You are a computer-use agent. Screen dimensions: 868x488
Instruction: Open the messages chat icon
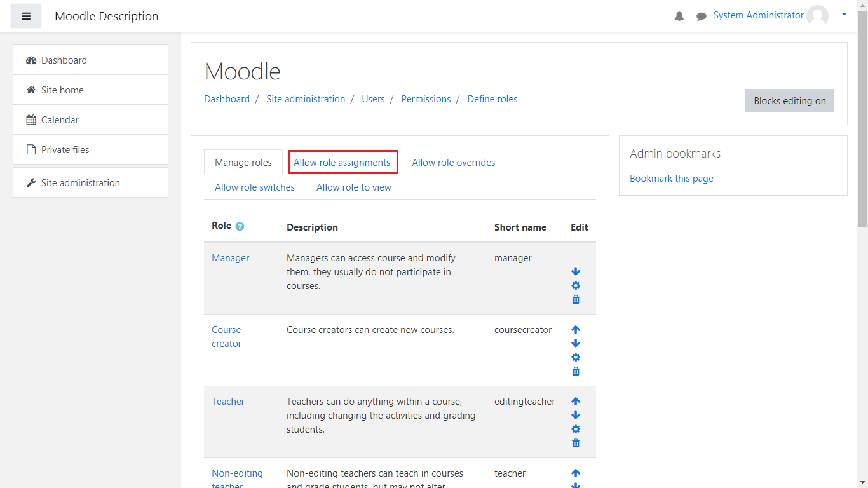coord(701,17)
